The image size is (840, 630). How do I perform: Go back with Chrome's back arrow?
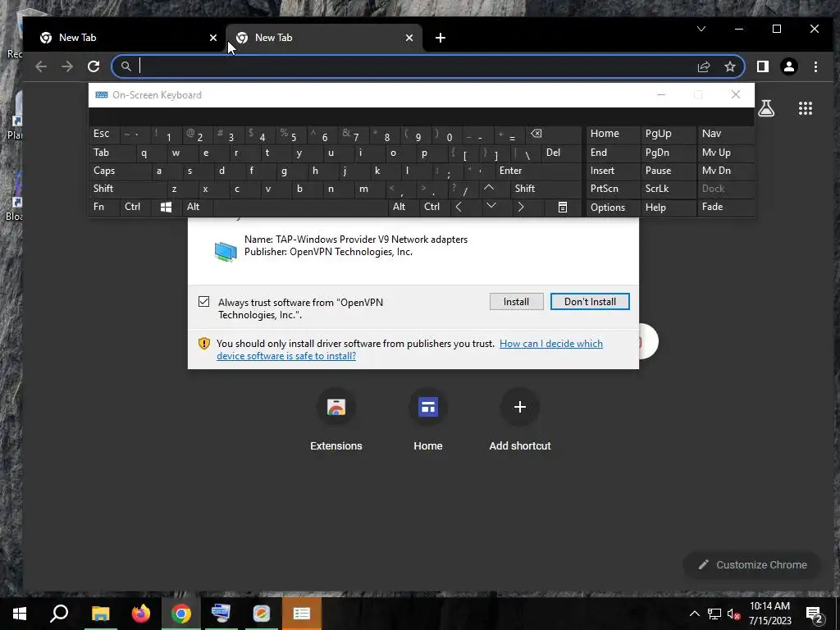[41, 66]
